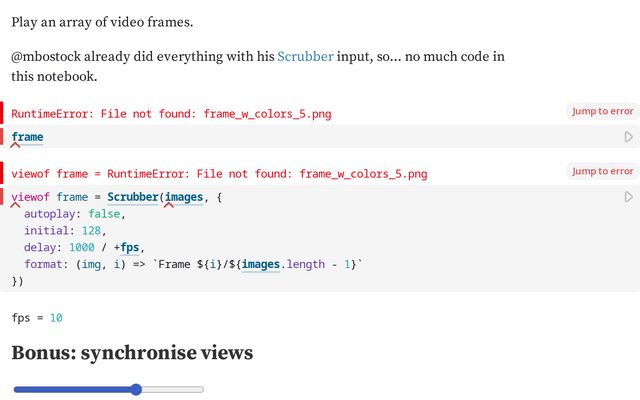
Task: Click "fps" reference in delay line
Action: 130,248
